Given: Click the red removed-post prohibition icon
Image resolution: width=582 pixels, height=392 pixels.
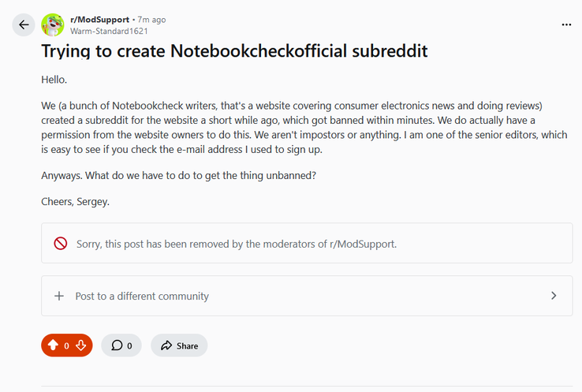Looking at the screenshot, I should tap(61, 244).
